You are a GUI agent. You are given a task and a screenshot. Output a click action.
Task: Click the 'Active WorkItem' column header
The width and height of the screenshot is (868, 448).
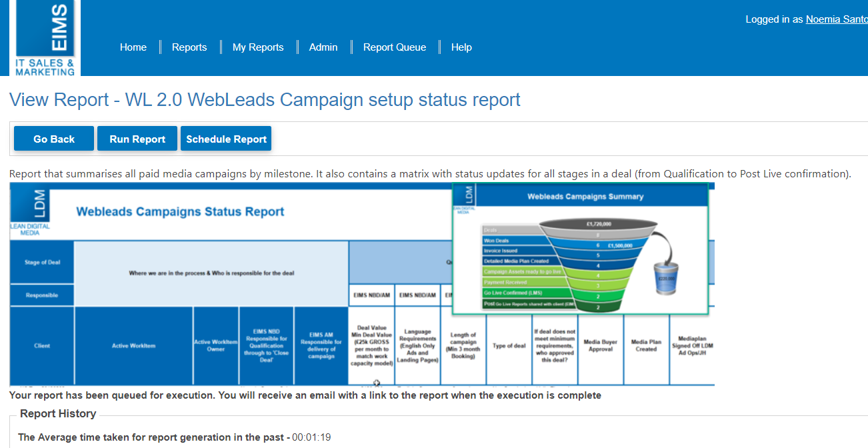(x=134, y=345)
